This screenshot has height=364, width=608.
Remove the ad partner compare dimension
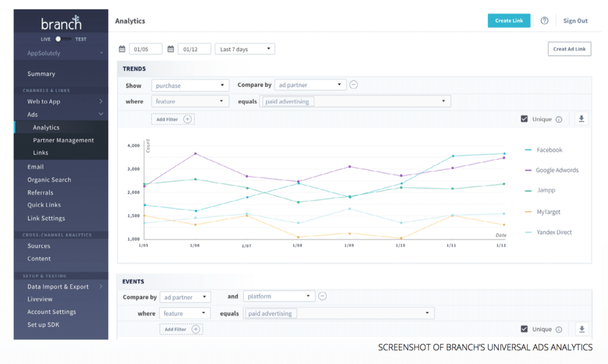click(x=354, y=84)
